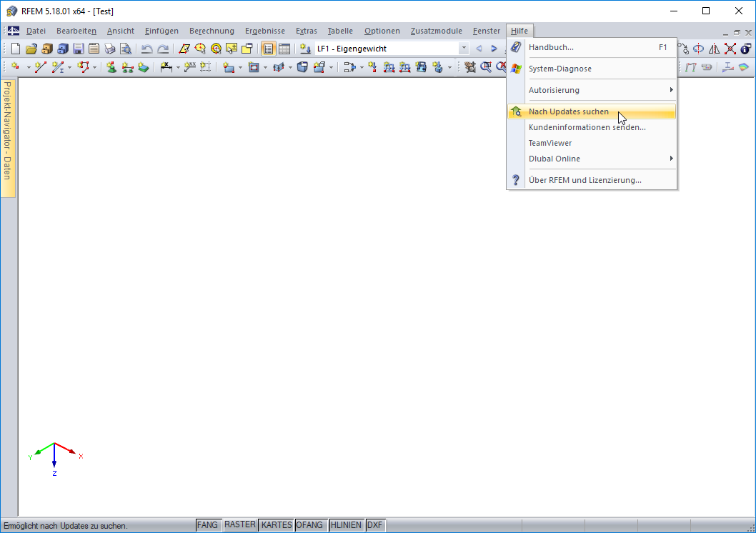756x533 pixels.
Task: Expand the new member tool dropdown arrow
Action: point(69,67)
